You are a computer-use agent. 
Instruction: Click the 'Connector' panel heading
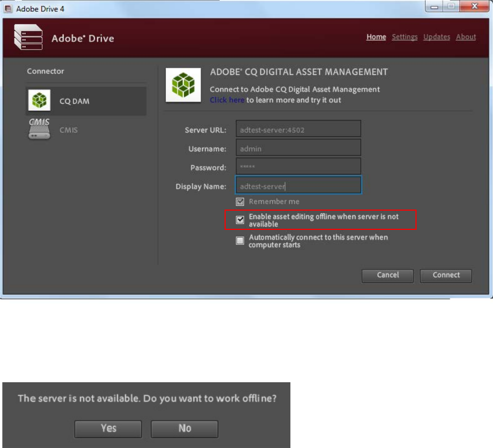click(x=45, y=71)
